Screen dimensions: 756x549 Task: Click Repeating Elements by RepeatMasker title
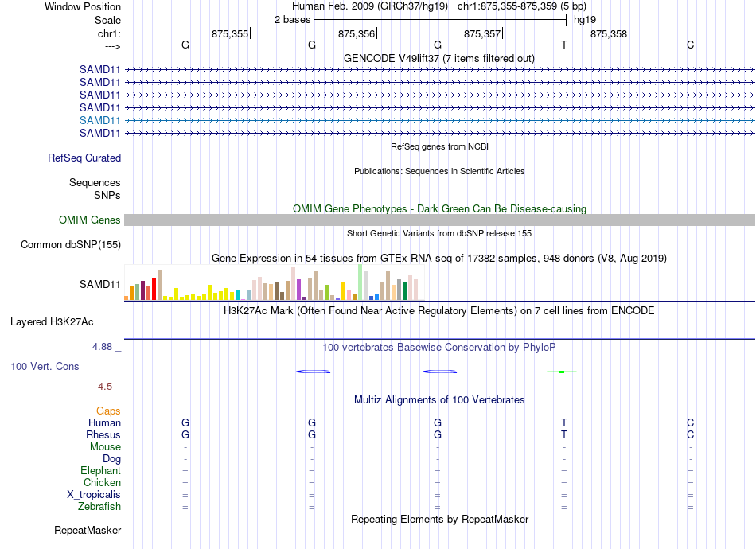click(439, 520)
